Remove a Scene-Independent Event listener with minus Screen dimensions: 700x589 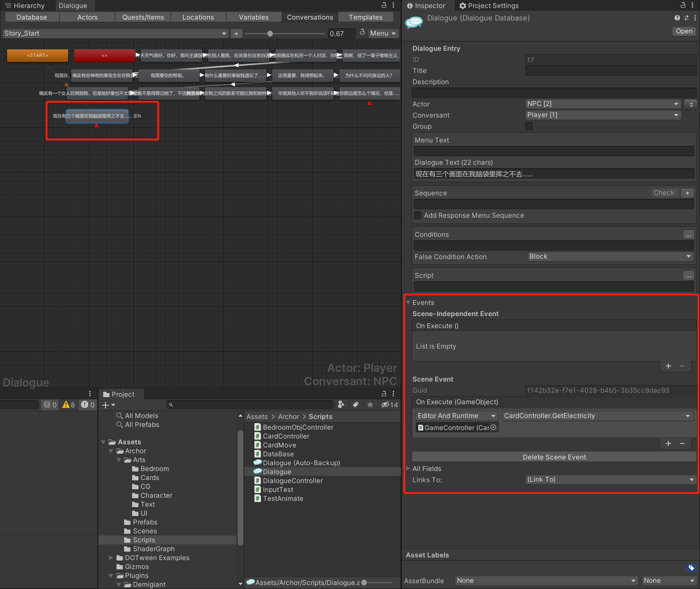(682, 366)
